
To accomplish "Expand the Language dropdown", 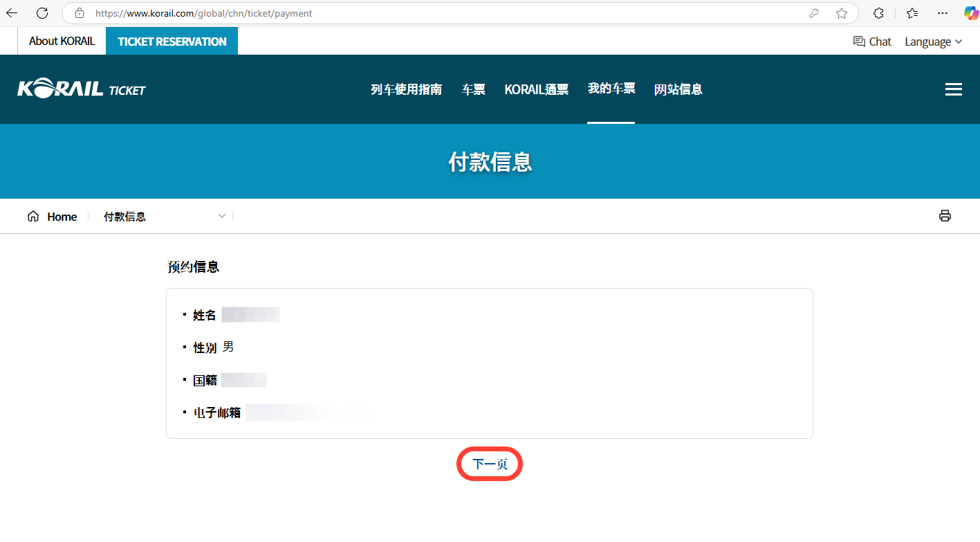I will pyautogui.click(x=933, y=42).
